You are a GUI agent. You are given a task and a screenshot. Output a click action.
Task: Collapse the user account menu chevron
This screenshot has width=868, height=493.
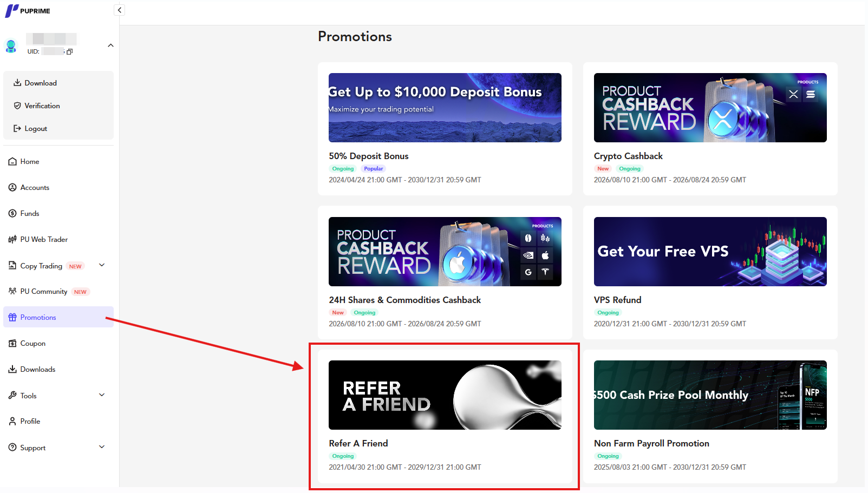110,45
